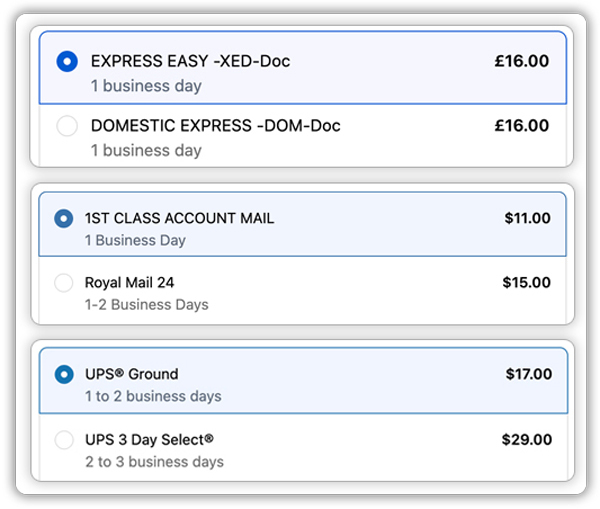
Task: Click the £16.00 price for DOMESTIC EXPRESS
Action: pyautogui.click(x=521, y=126)
